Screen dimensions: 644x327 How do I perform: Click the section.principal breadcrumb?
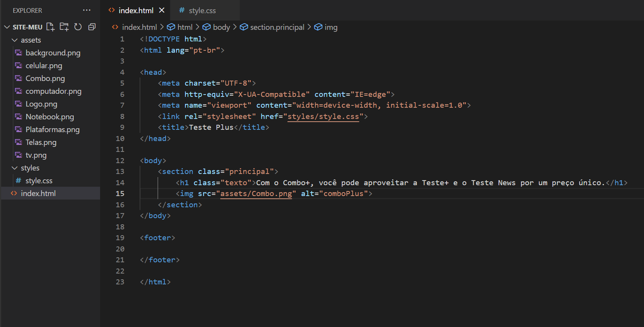pos(277,27)
